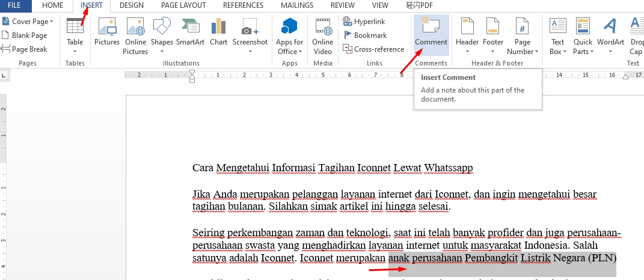644x280 pixels.
Task: Insert a Hyperlink
Action: coord(364,22)
